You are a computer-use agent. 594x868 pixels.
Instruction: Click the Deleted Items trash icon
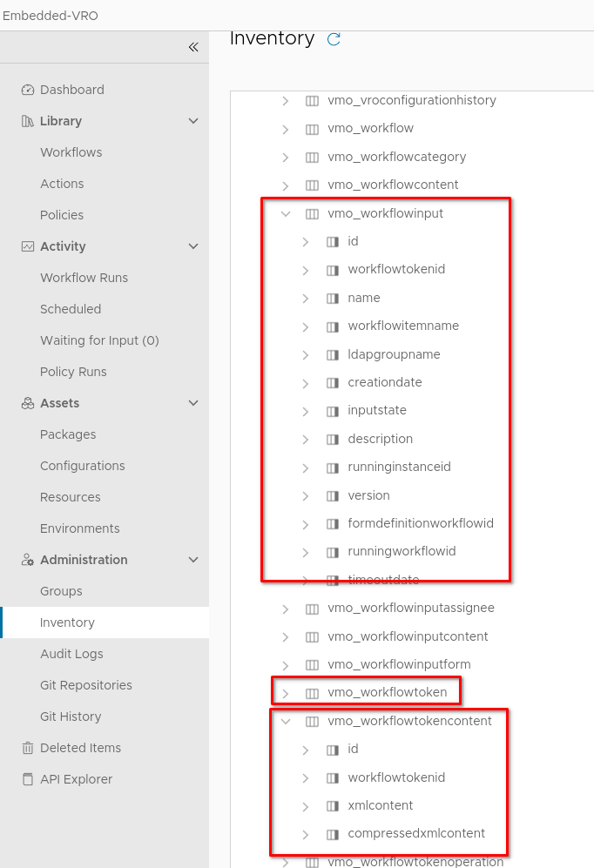(27, 748)
